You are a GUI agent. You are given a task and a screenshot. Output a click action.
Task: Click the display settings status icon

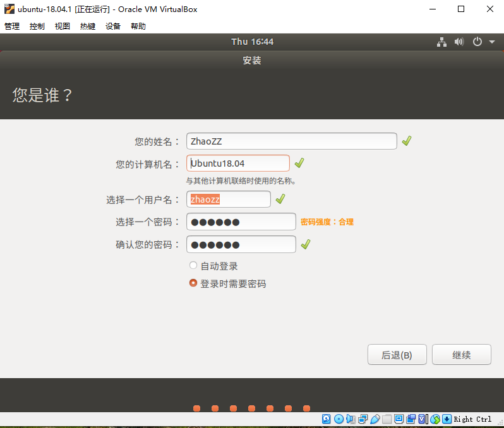[x=399, y=419]
